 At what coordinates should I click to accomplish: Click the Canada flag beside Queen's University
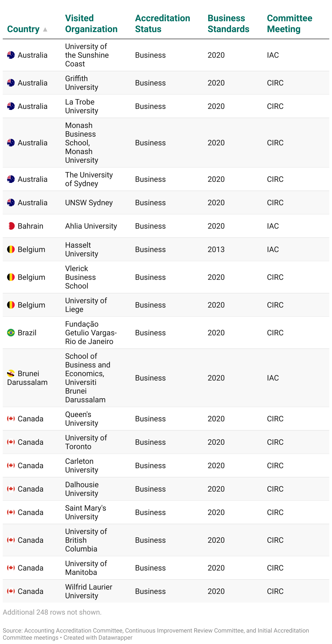tap(11, 419)
